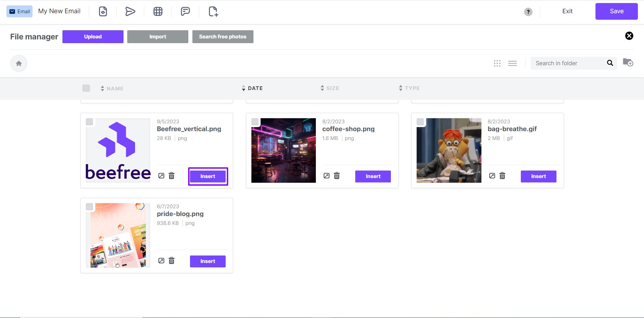644x318 pixels.
Task: Click the Import button
Action: click(x=158, y=37)
